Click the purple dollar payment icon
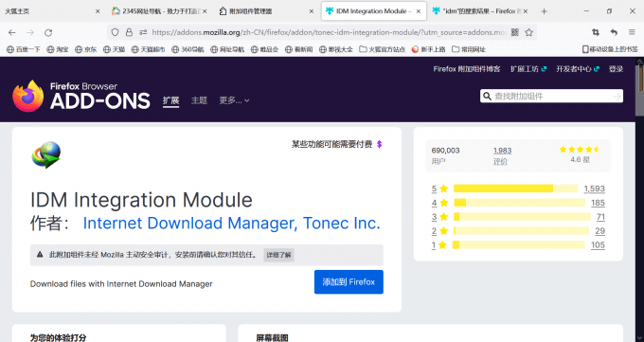 [x=380, y=144]
